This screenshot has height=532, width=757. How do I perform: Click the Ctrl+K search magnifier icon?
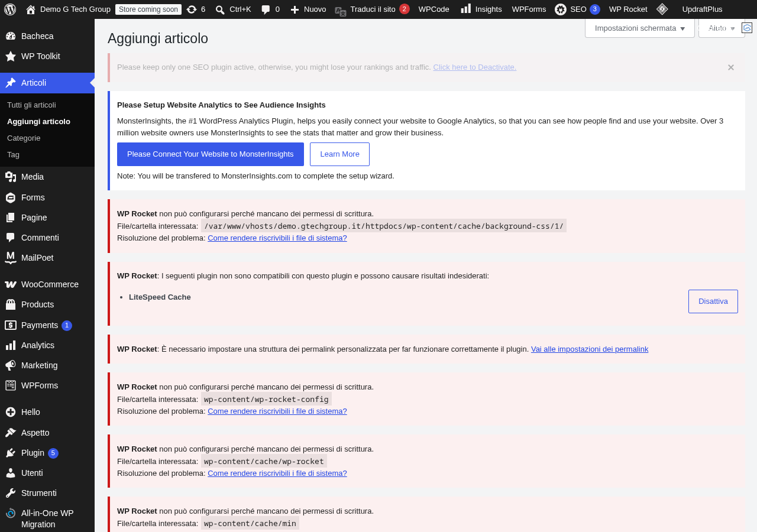[220, 9]
